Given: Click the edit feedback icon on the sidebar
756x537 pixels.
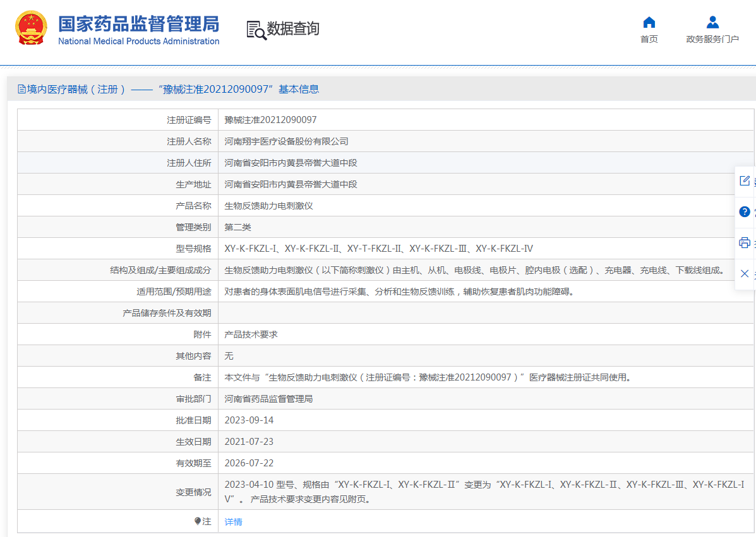Looking at the screenshot, I should point(745,180).
